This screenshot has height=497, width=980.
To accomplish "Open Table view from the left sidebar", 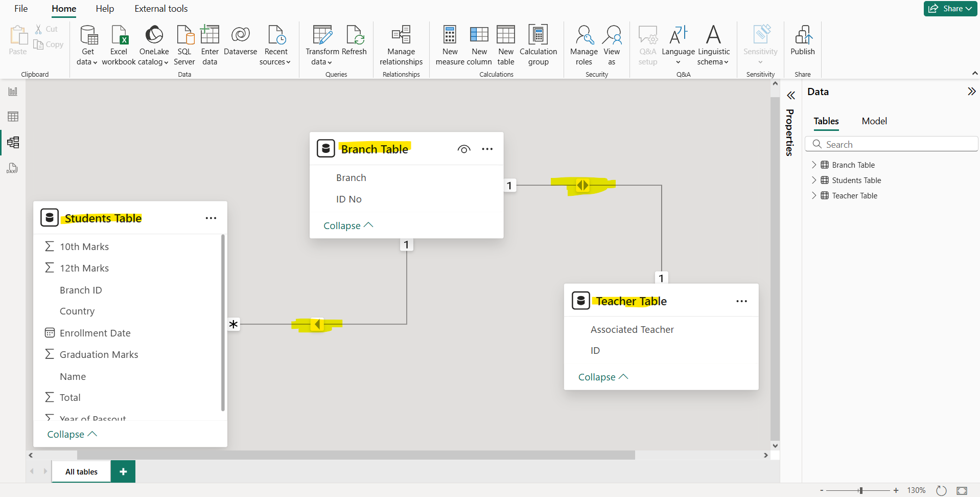I will 13,116.
